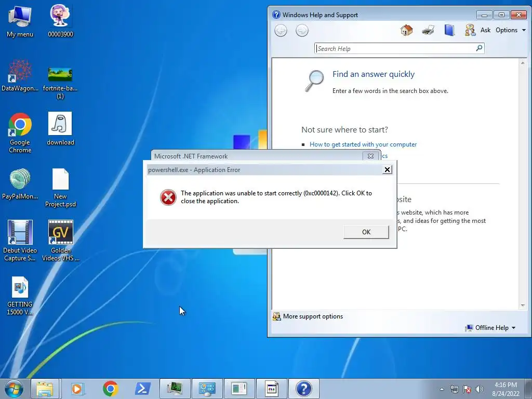Select New Project.psd file icon
532x399 pixels.
(x=60, y=188)
